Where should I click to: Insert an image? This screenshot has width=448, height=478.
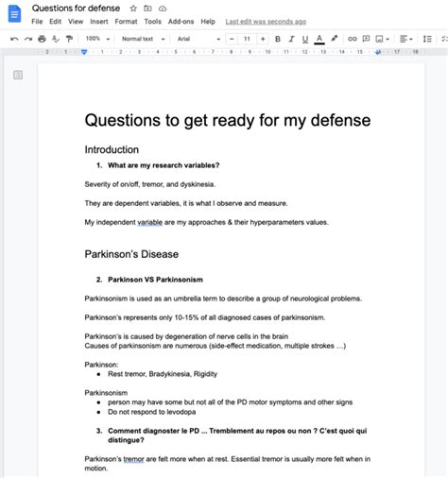point(379,39)
